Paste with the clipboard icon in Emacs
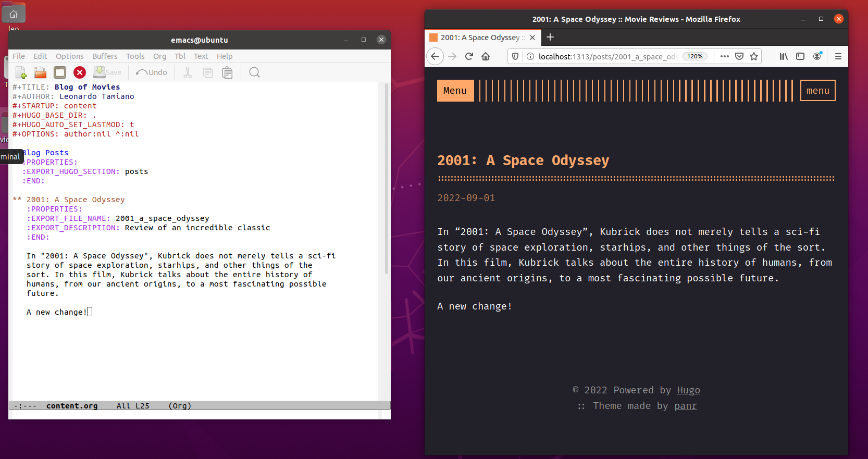 [x=227, y=72]
